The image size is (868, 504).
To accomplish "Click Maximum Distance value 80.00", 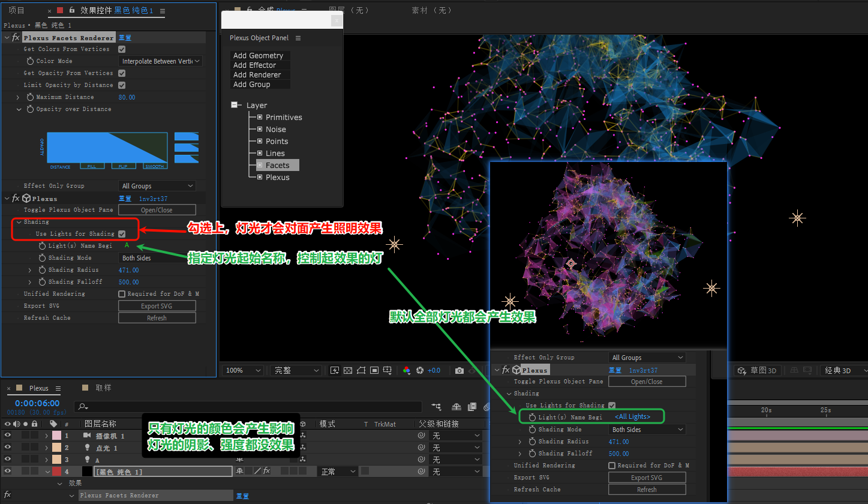I will tap(127, 97).
